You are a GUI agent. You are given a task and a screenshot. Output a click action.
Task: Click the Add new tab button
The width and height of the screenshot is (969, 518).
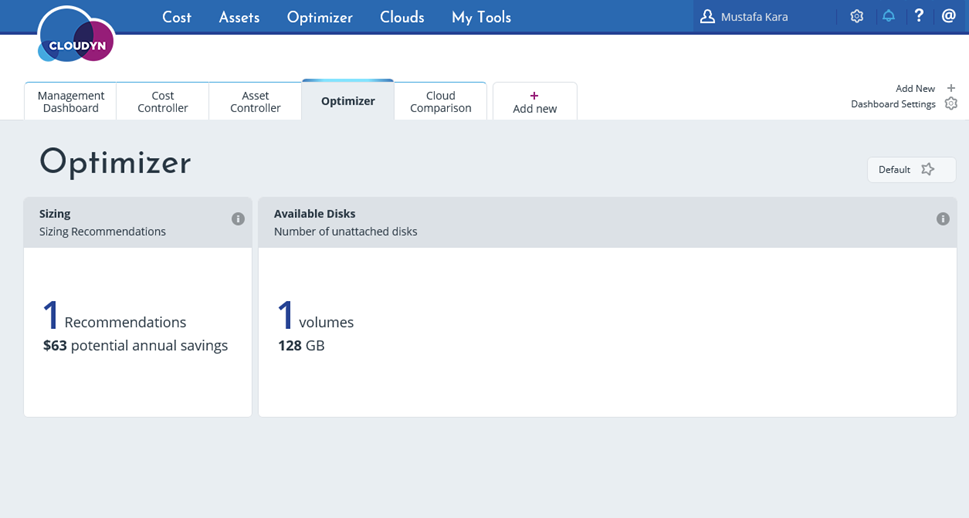pos(535,102)
